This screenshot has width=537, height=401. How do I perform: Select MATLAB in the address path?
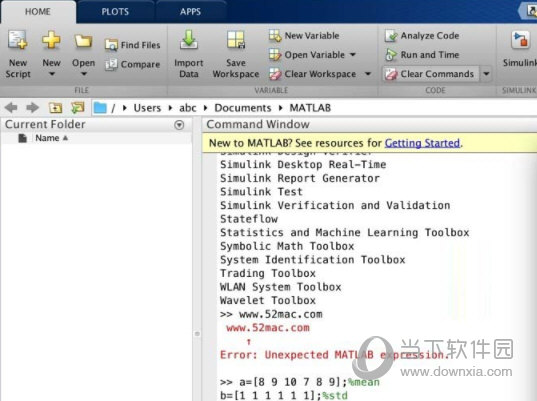(310, 108)
